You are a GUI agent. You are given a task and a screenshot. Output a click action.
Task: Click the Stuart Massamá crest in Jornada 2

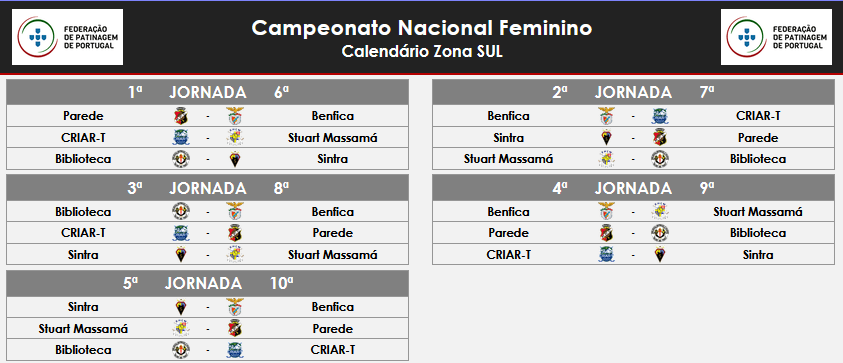pos(606,159)
